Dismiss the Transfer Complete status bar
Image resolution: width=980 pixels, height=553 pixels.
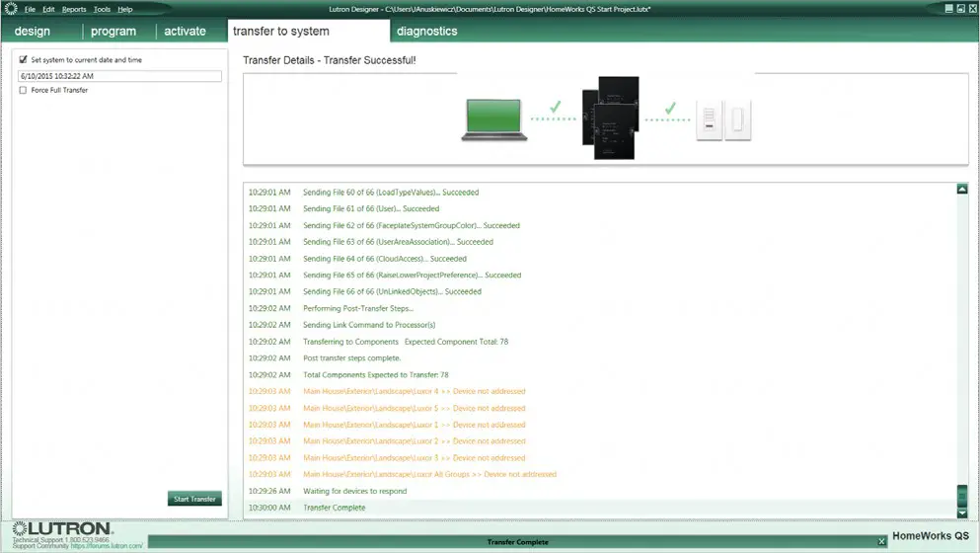(881, 542)
